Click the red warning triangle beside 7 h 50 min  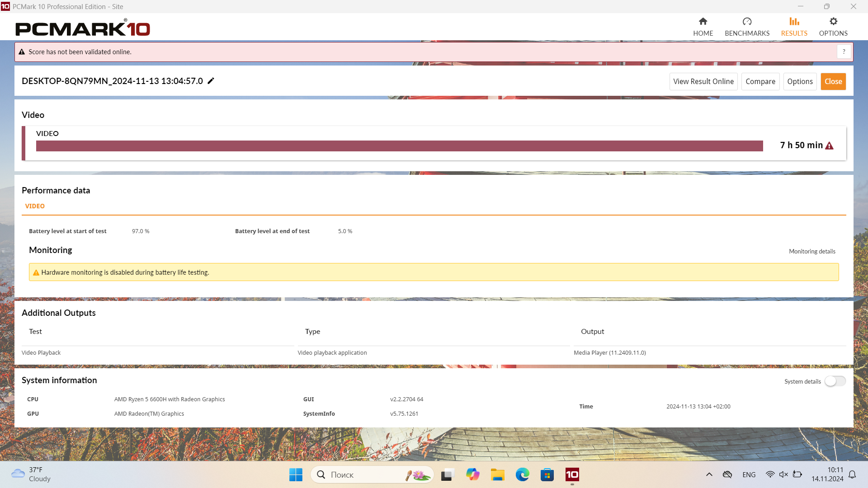pos(829,145)
